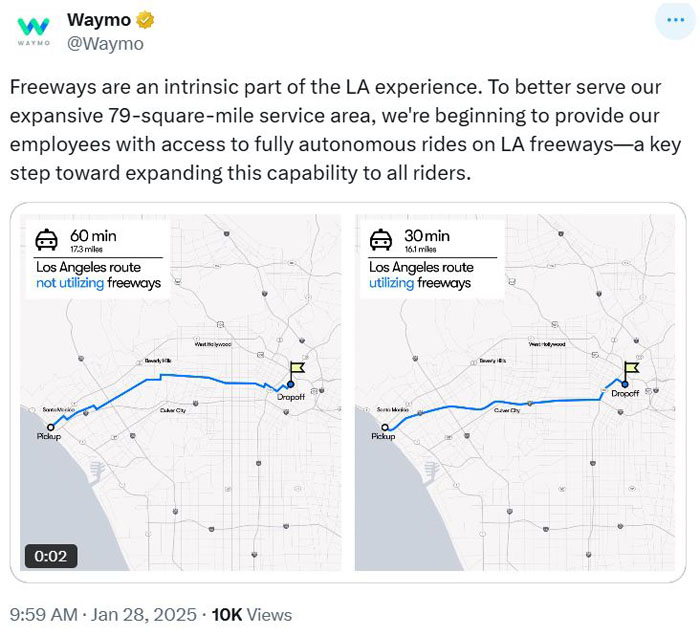Click the 0:02 video duration badge
The height and width of the screenshot is (636, 700).
(51, 556)
